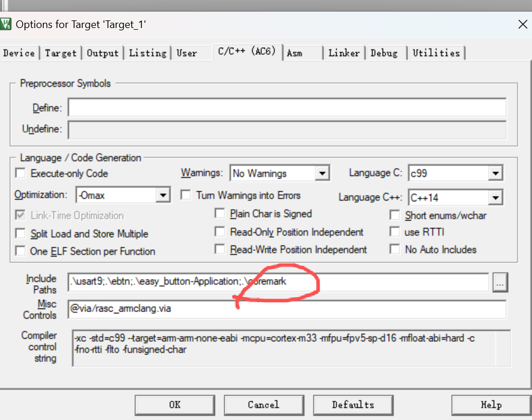This screenshot has height=420, width=532.
Task: Check No Auto Includes option
Action: [x=394, y=249]
